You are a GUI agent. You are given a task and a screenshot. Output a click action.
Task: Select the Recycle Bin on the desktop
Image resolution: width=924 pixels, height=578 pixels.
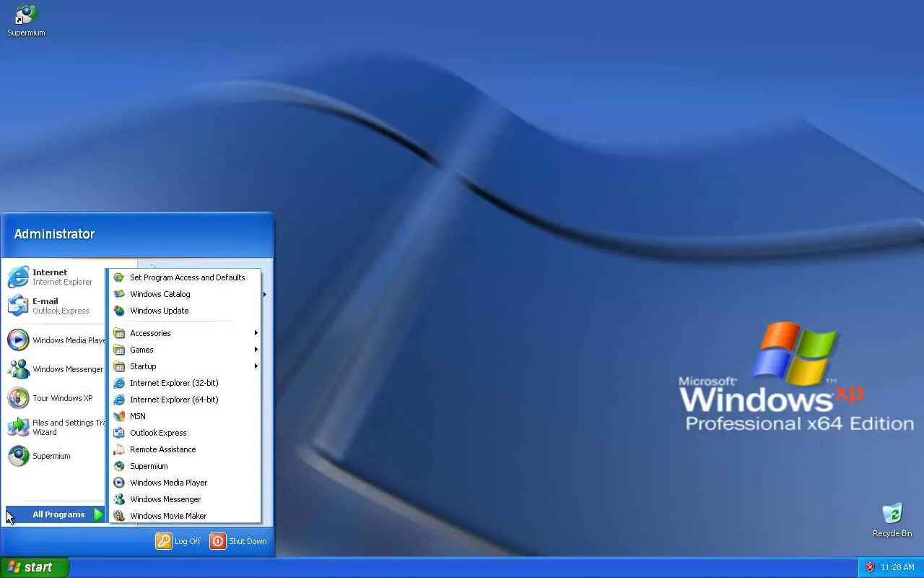pyautogui.click(x=892, y=520)
